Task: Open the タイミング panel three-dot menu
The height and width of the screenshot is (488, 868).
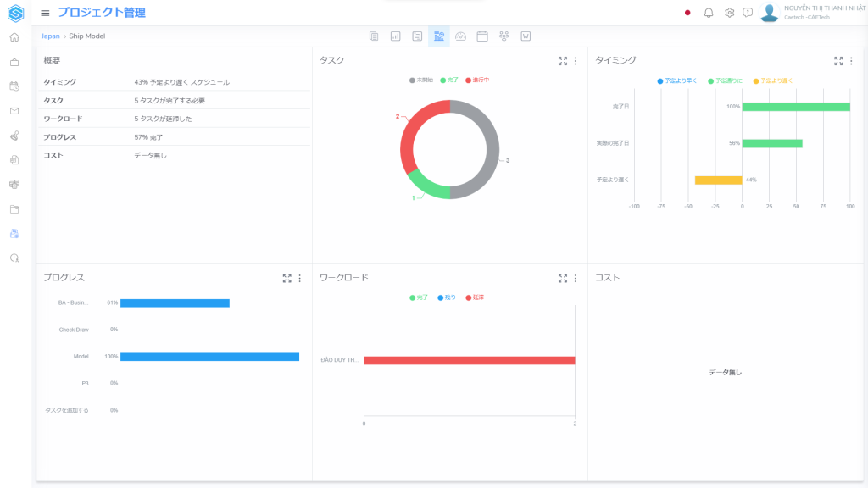Action: click(x=851, y=61)
